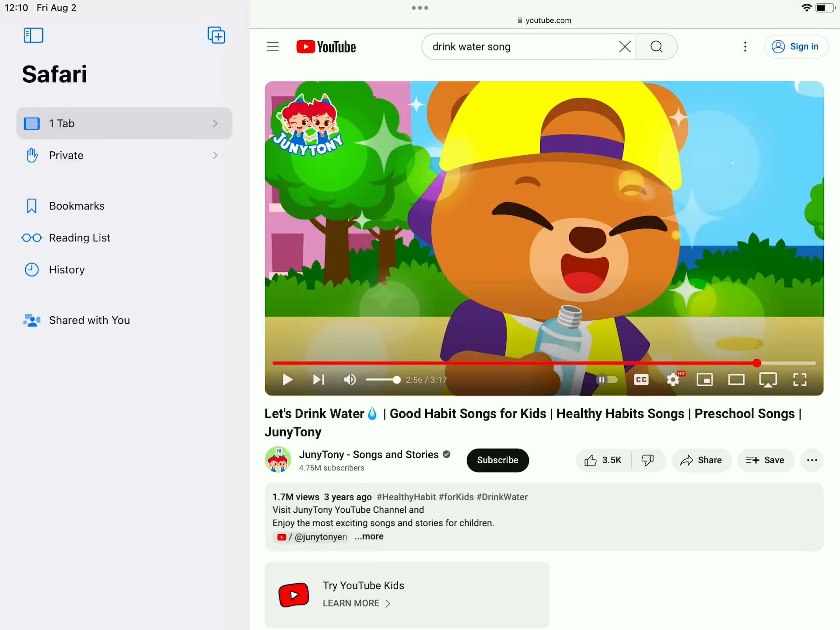Screen dimensions: 840x630
Task: Open Private browsing group
Action: pos(124,155)
